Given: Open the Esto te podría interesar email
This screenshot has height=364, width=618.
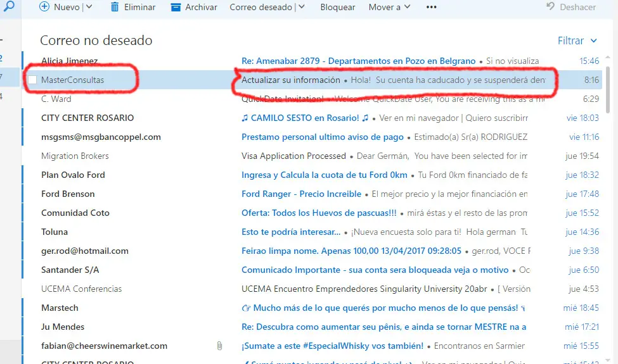Looking at the screenshot, I should coord(291,232).
